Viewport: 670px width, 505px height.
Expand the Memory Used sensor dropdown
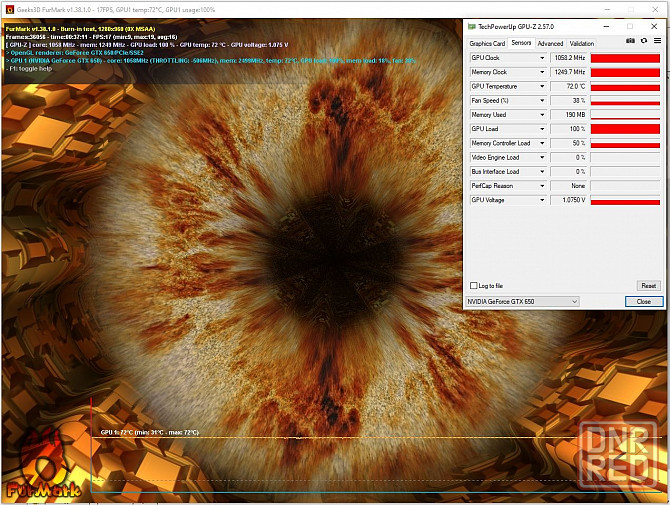542,115
